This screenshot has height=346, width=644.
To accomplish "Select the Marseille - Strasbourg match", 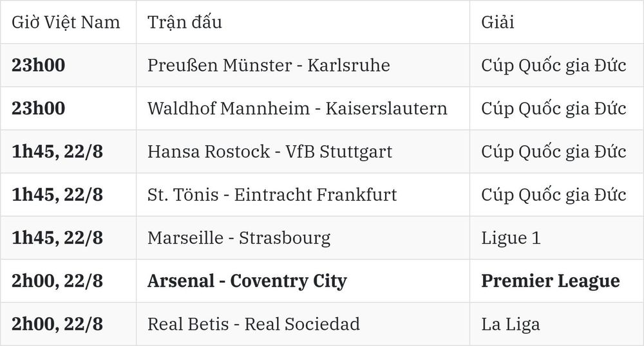I will pyautogui.click(x=239, y=238).
